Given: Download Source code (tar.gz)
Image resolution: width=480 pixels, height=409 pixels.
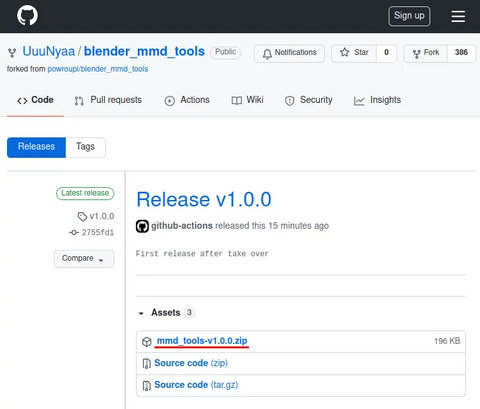Looking at the screenshot, I should coord(196,385).
